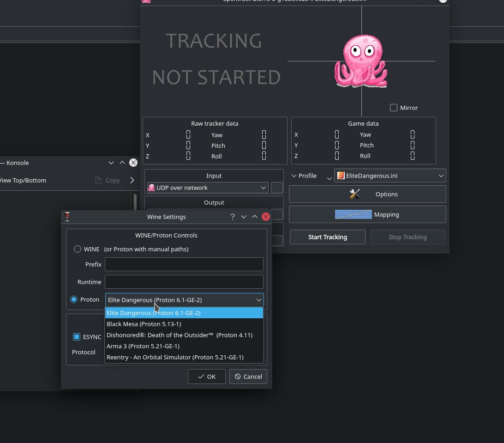Click the Copy button in Konsole
Screen dimensions: 504x443
coord(108,181)
